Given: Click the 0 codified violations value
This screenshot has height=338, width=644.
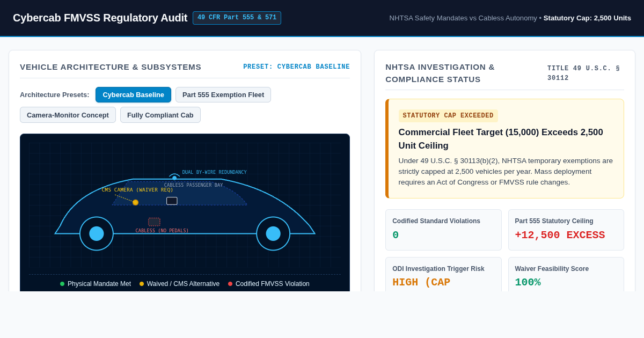Looking at the screenshot, I should coord(396,235).
